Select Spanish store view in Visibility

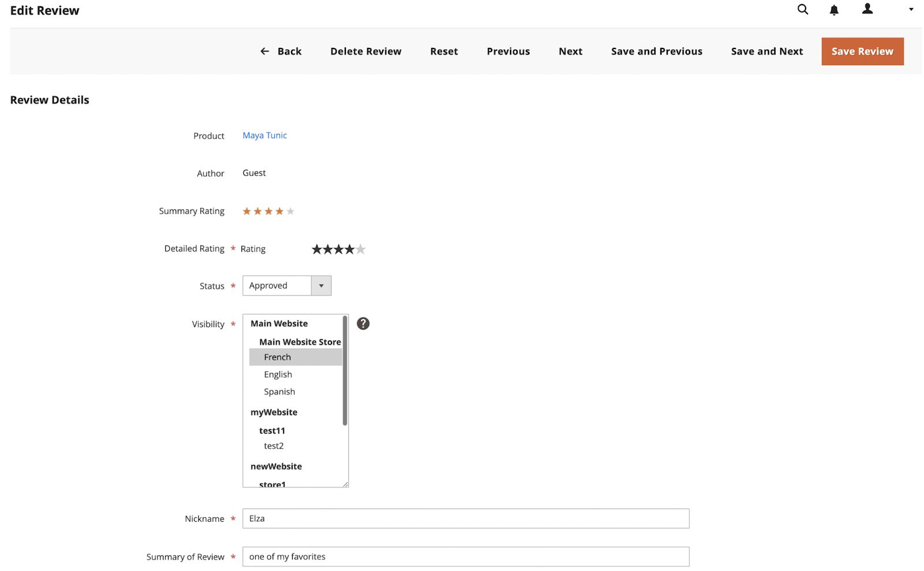coord(279,391)
